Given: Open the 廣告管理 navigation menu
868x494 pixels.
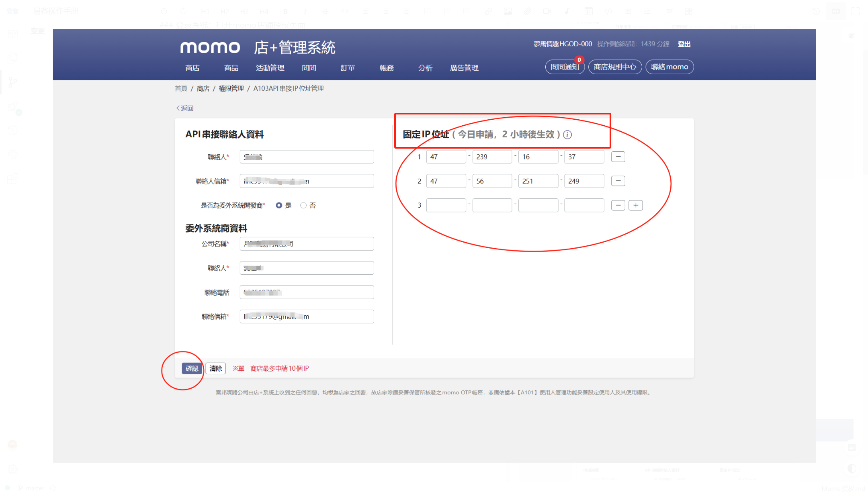Looking at the screenshot, I should click(464, 68).
